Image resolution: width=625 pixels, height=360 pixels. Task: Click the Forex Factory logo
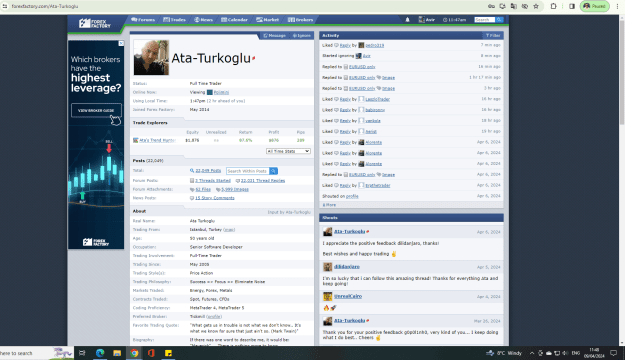94,24
